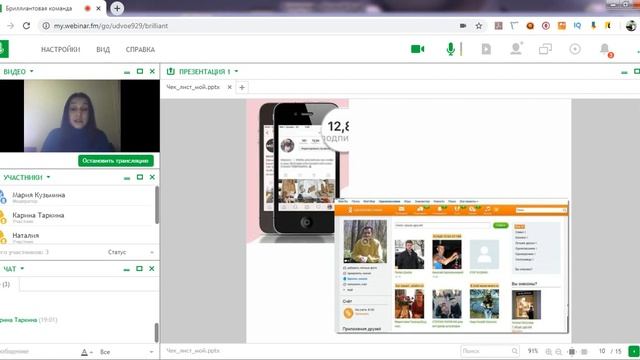Select the Чек_лист_мой.pptx tab
640x360 pixels.
tap(193, 87)
